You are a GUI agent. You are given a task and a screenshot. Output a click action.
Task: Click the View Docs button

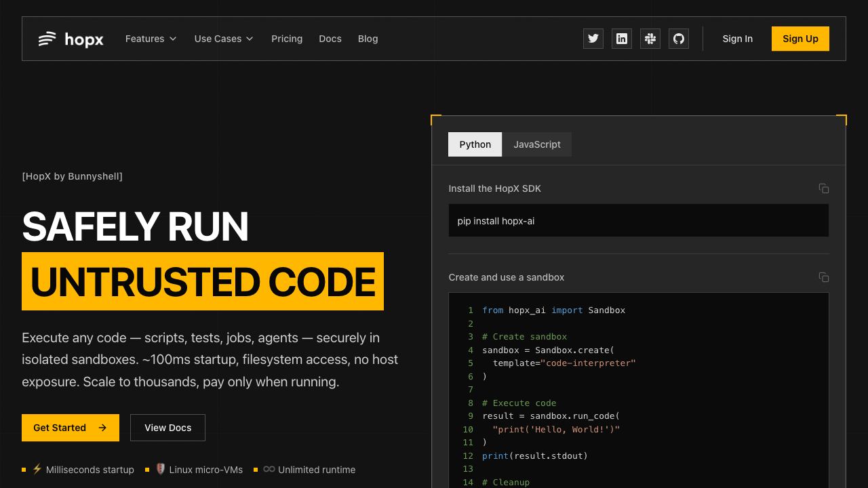tap(168, 428)
